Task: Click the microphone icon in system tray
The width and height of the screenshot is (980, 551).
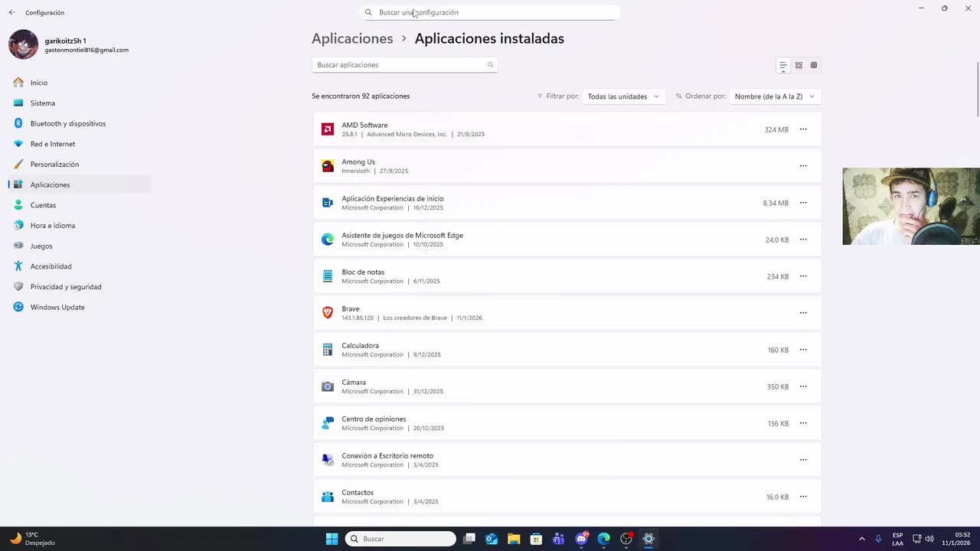Action: point(878,539)
